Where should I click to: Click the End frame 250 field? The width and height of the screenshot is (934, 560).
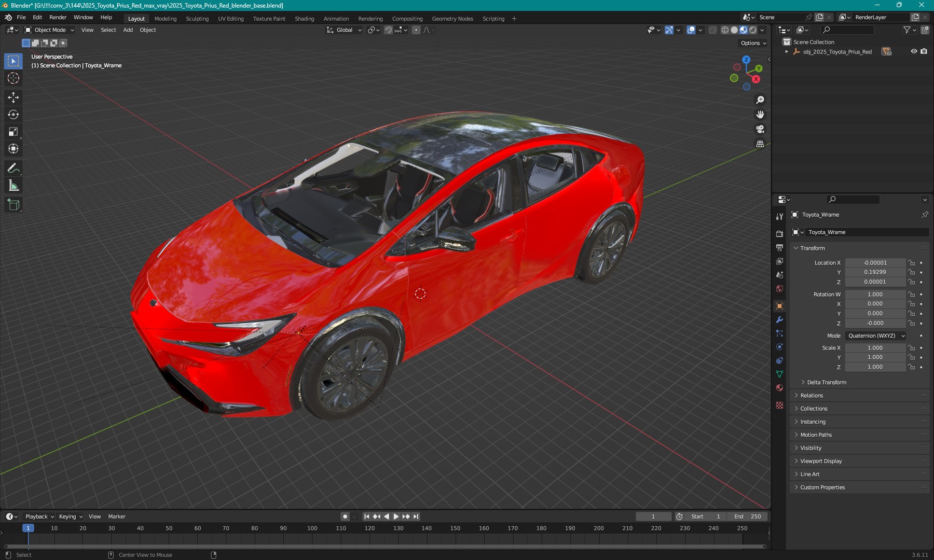(748, 516)
